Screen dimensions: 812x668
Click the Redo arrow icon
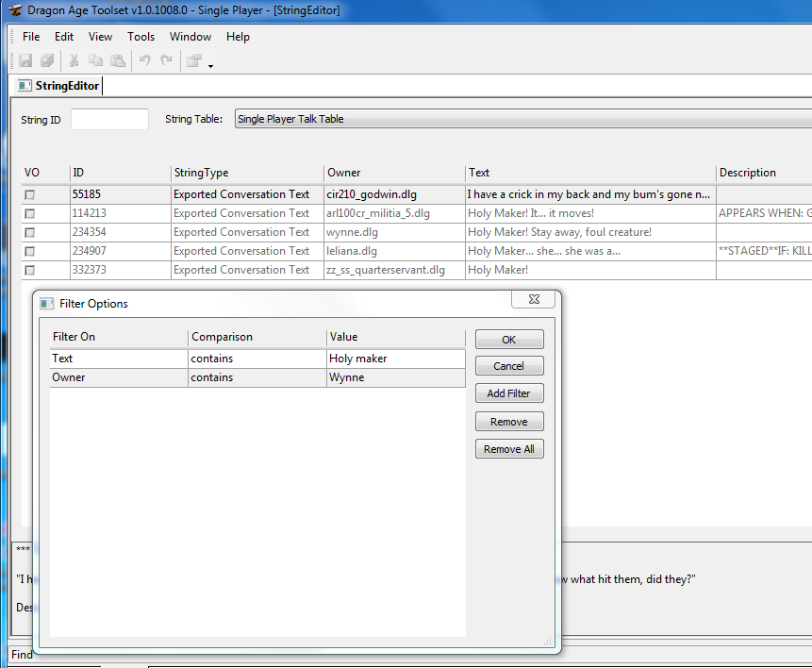coord(166,60)
